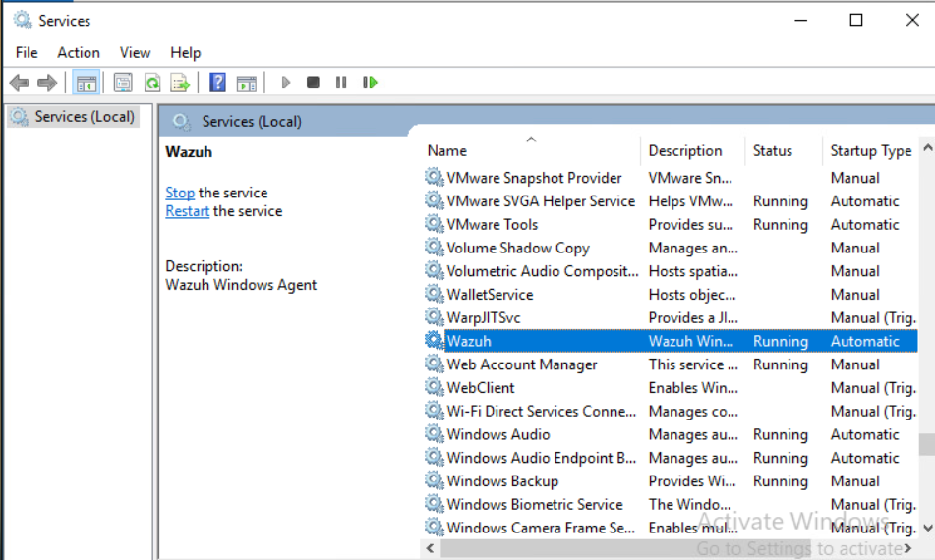Click 'Provides a JI...' description of WarpJITSvc
This screenshot has height=560, width=935.
[x=693, y=317]
